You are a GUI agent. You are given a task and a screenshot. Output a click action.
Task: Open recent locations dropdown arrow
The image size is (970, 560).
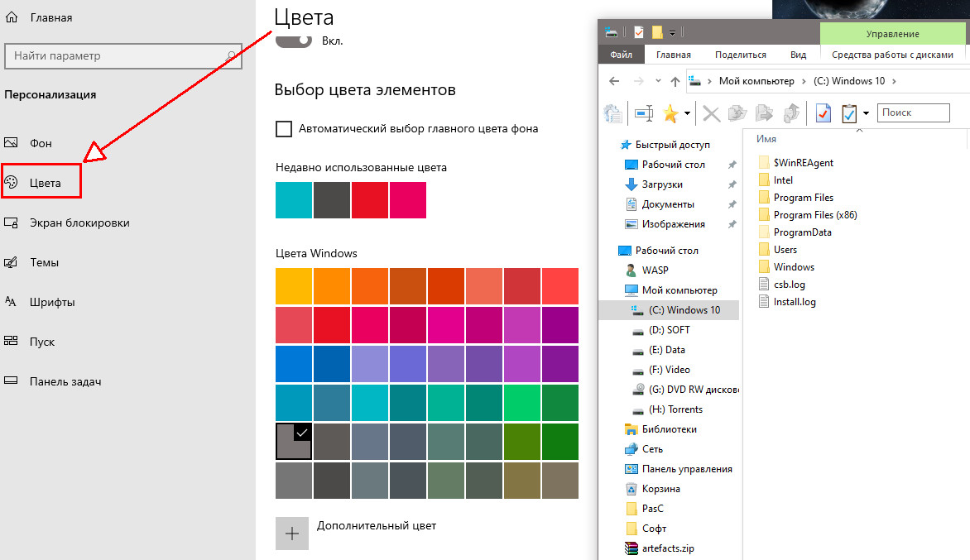(x=658, y=81)
